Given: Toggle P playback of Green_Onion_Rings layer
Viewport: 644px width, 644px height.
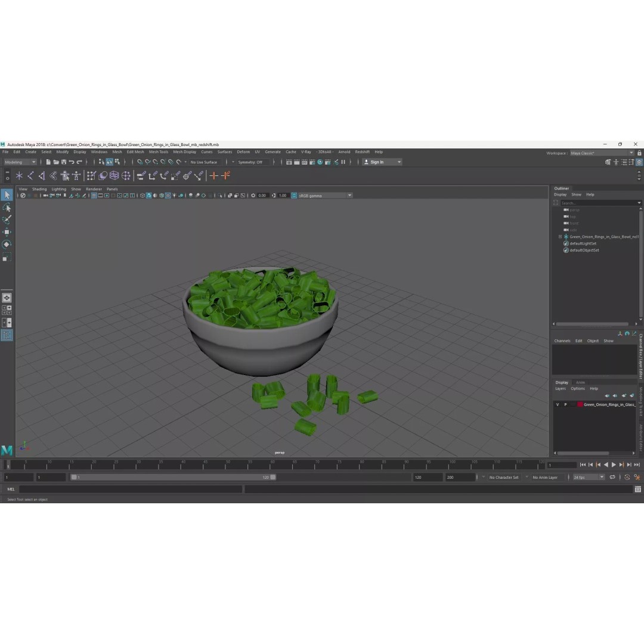Looking at the screenshot, I should 565,404.
